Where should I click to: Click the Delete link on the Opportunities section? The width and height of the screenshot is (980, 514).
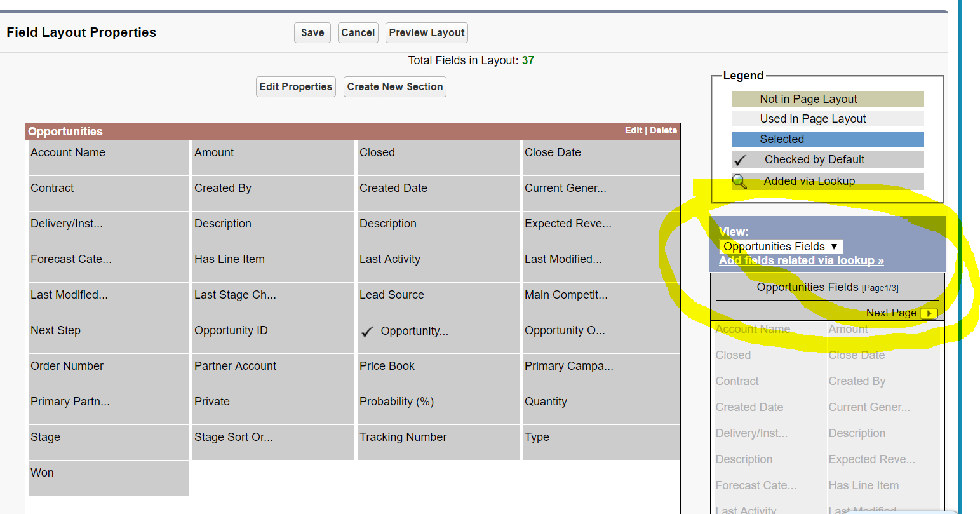point(663,130)
